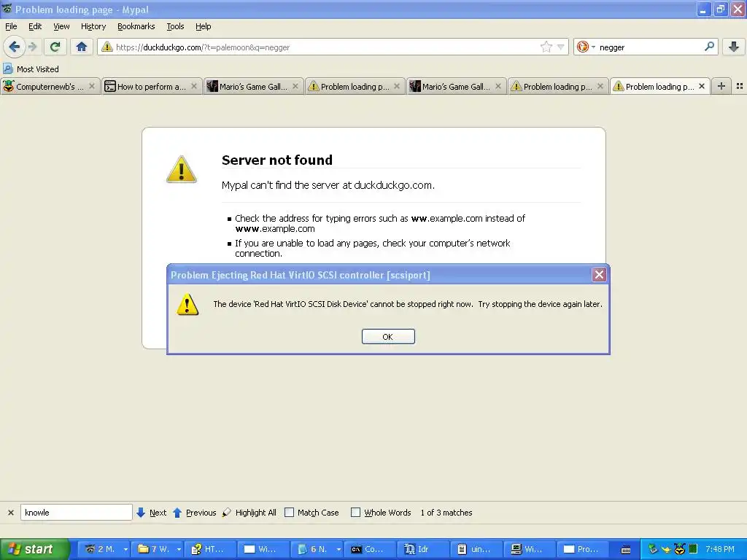Open the Windows start menu
Screen dimensions: 747x560
pos(34,549)
